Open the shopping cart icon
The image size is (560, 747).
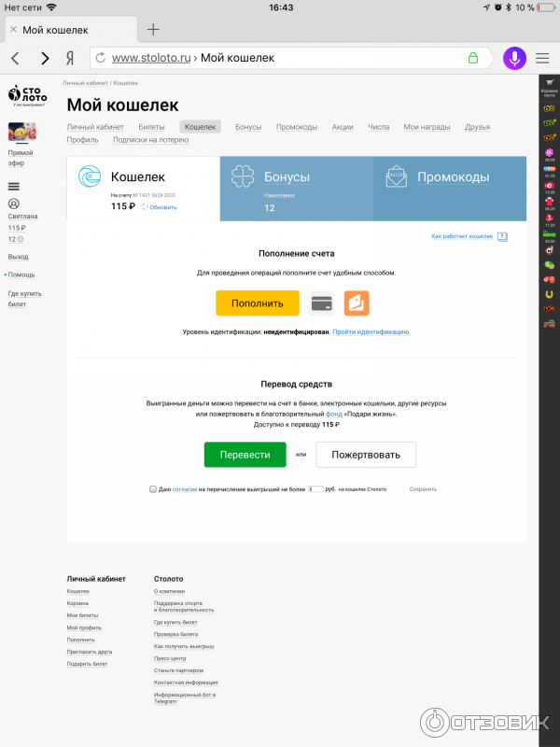[x=550, y=82]
